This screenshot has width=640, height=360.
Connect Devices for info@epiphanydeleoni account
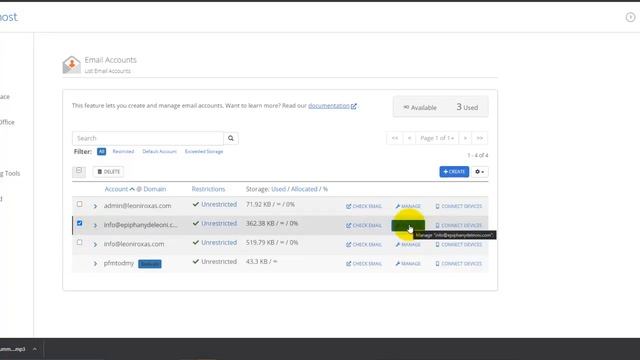click(x=459, y=225)
